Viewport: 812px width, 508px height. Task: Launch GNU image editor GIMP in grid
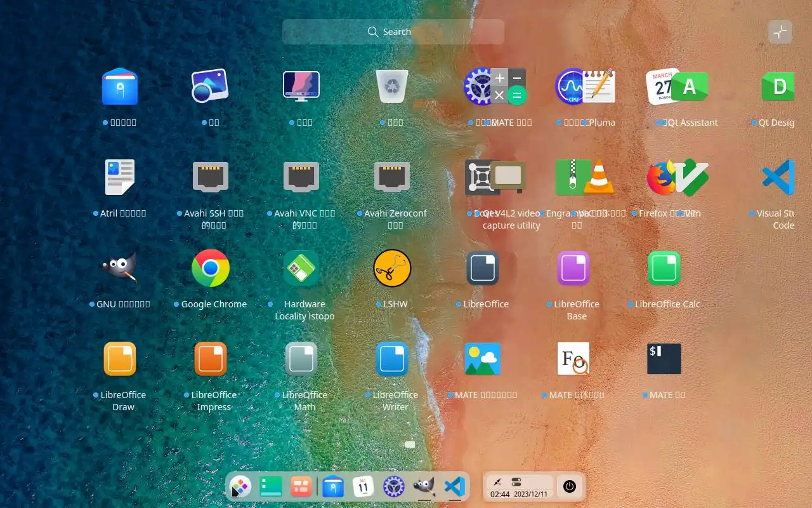[120, 268]
